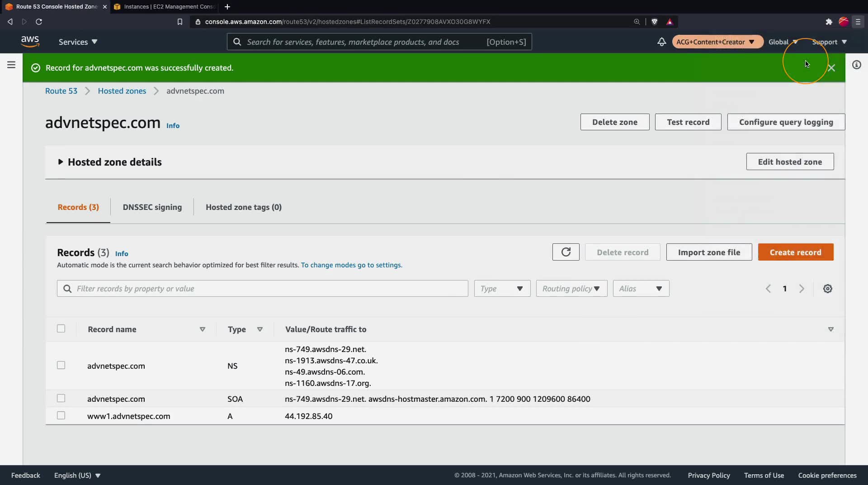Open the browser hamburger menu

pyautogui.click(x=858, y=22)
